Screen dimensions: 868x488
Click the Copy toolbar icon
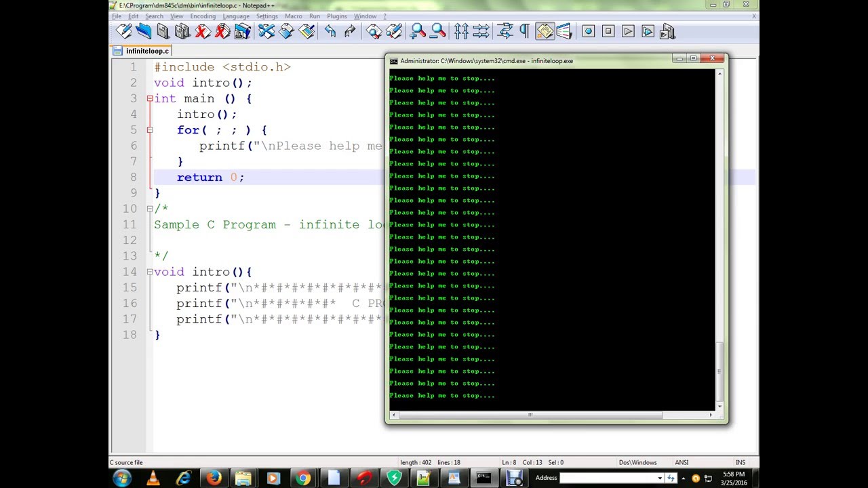pyautogui.click(x=286, y=31)
